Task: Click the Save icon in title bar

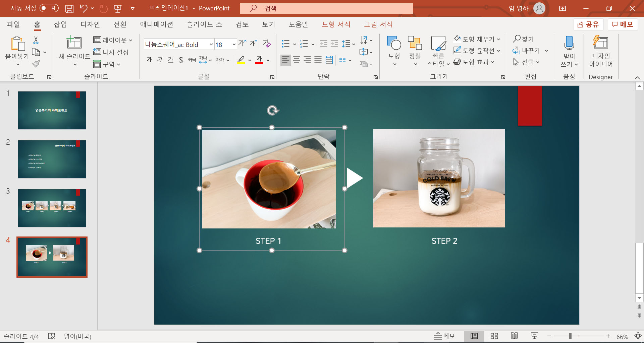Action: 69,9
